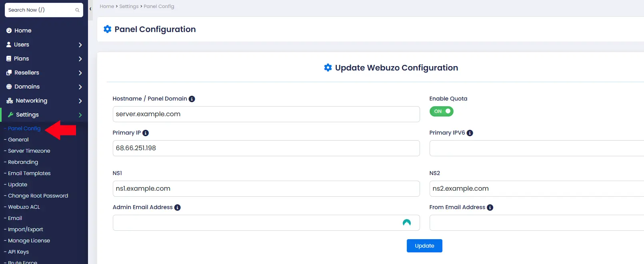The width and height of the screenshot is (644, 264).
Task: Click the Home dashboard icon
Action: (x=9, y=30)
